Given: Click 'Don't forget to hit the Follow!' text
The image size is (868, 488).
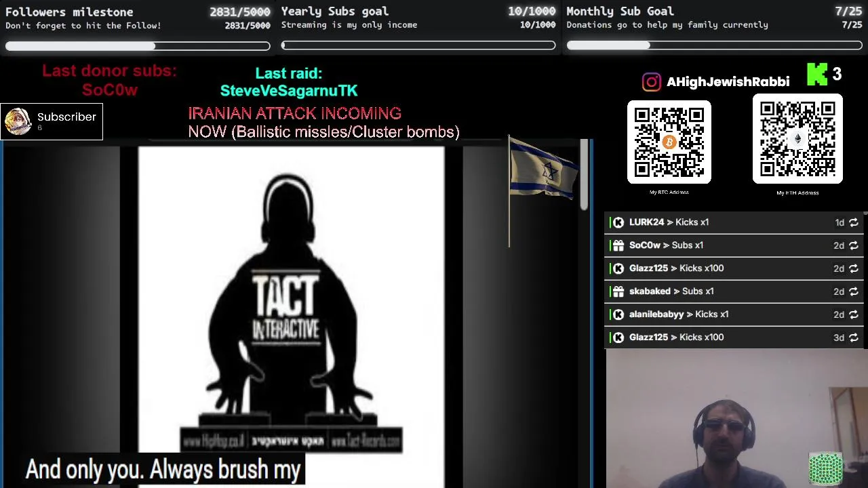Looking at the screenshot, I should coord(83,26).
